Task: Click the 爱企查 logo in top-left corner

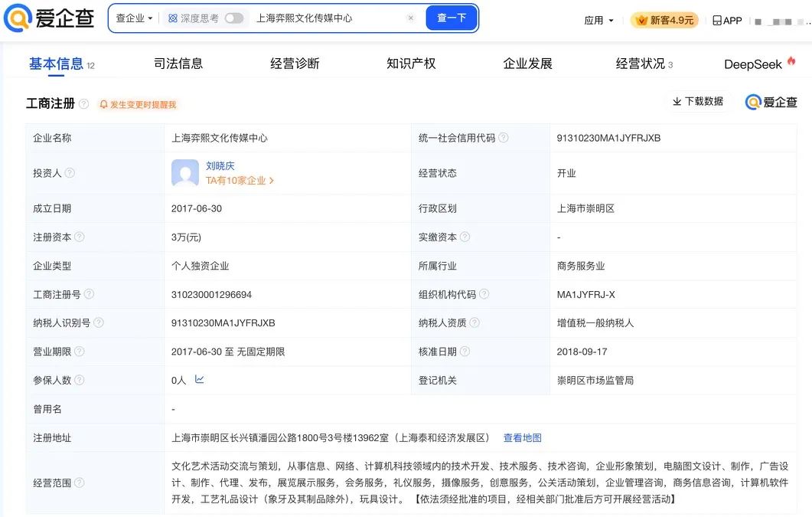Action: [x=48, y=18]
